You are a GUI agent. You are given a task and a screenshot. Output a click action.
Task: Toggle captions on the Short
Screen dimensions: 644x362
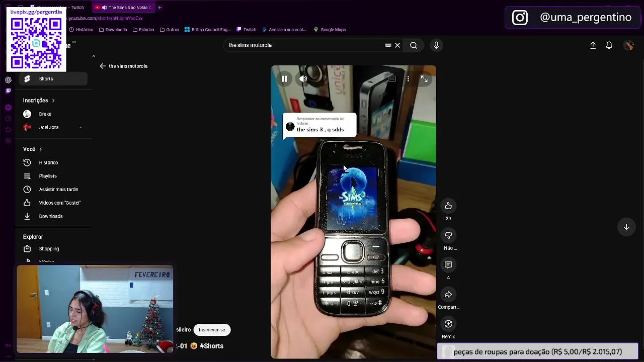392,79
